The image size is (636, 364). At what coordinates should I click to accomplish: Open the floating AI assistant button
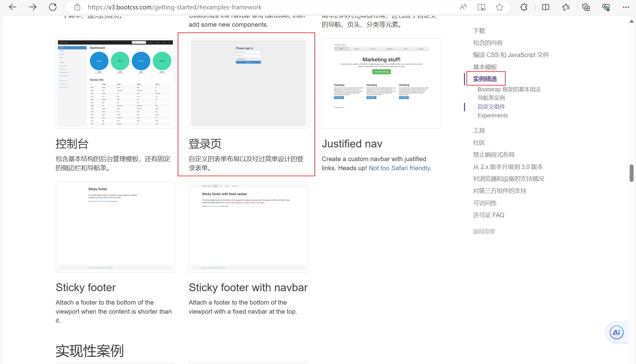click(x=617, y=332)
